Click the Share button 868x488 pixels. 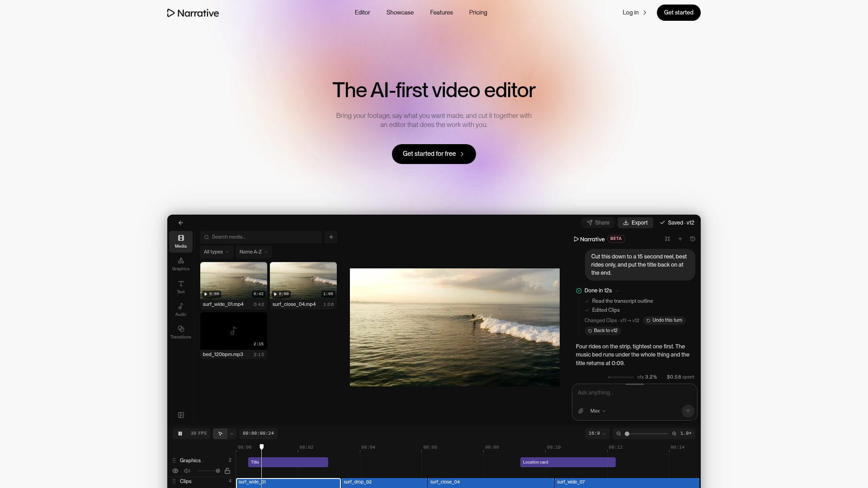click(598, 223)
